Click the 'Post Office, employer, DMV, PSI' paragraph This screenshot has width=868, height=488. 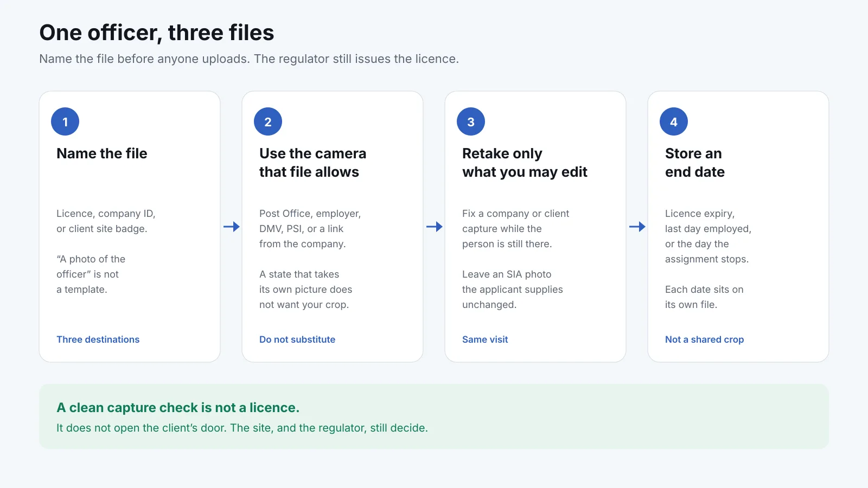click(310, 229)
